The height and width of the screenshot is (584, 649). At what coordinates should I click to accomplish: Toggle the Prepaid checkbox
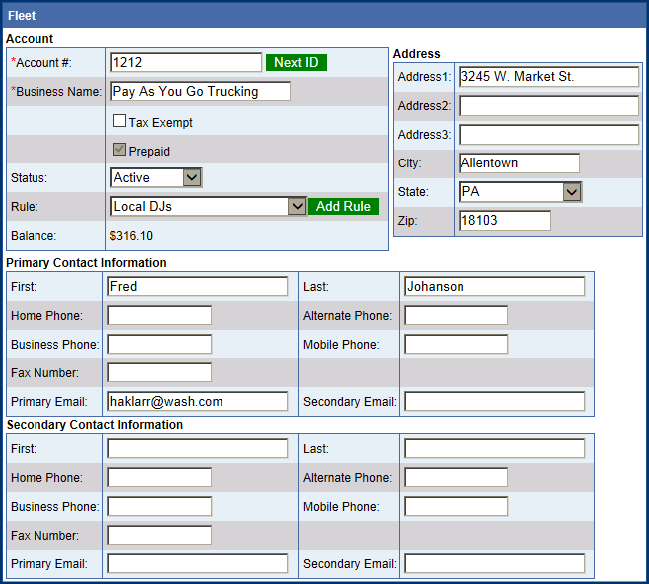(119, 151)
